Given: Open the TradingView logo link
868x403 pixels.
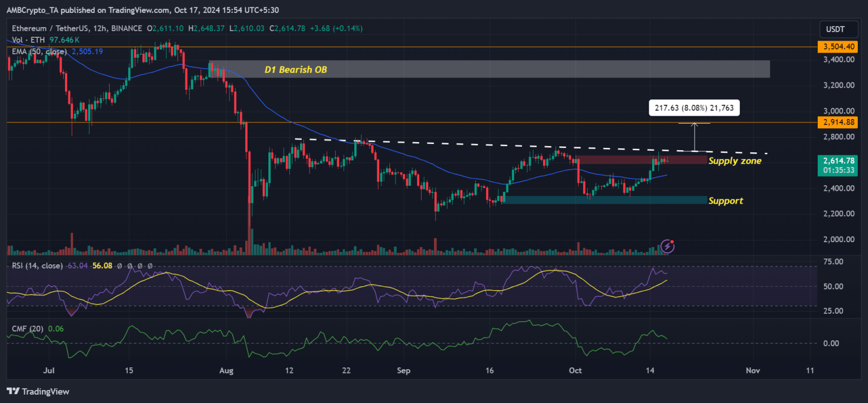Looking at the screenshot, I should [38, 391].
